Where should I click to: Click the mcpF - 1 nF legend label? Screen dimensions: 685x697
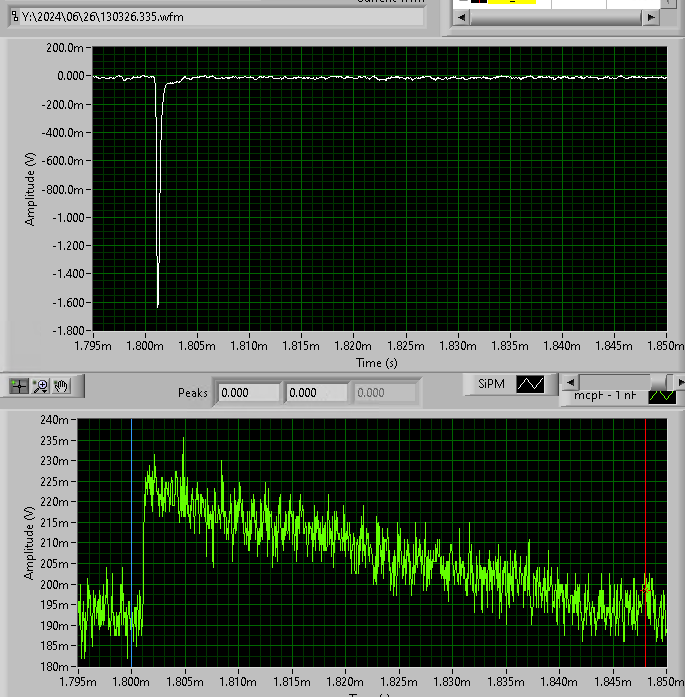[x=605, y=396]
